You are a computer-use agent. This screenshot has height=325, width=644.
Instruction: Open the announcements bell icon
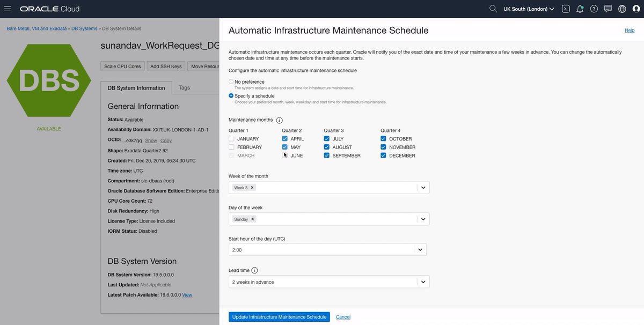point(580,9)
